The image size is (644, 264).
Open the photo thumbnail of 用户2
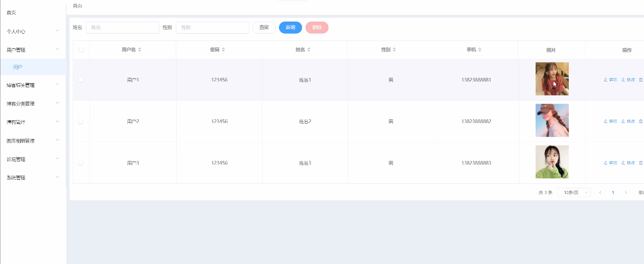click(x=552, y=120)
